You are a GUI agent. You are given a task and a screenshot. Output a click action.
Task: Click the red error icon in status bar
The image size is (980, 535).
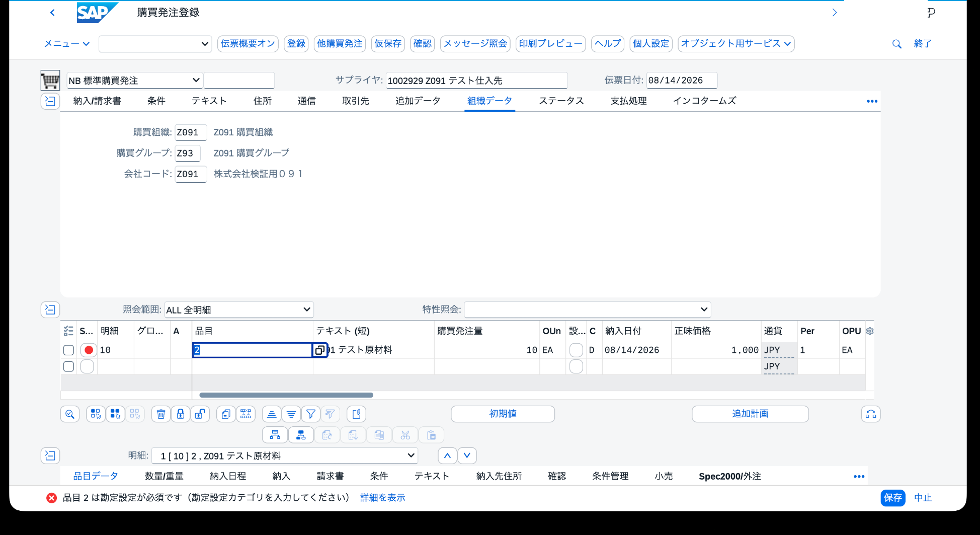click(x=51, y=498)
